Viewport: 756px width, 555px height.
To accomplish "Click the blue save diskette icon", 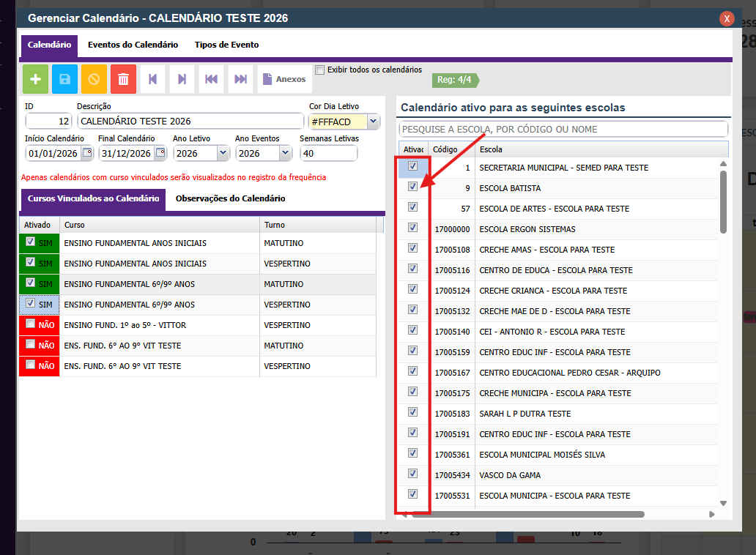I will point(64,79).
